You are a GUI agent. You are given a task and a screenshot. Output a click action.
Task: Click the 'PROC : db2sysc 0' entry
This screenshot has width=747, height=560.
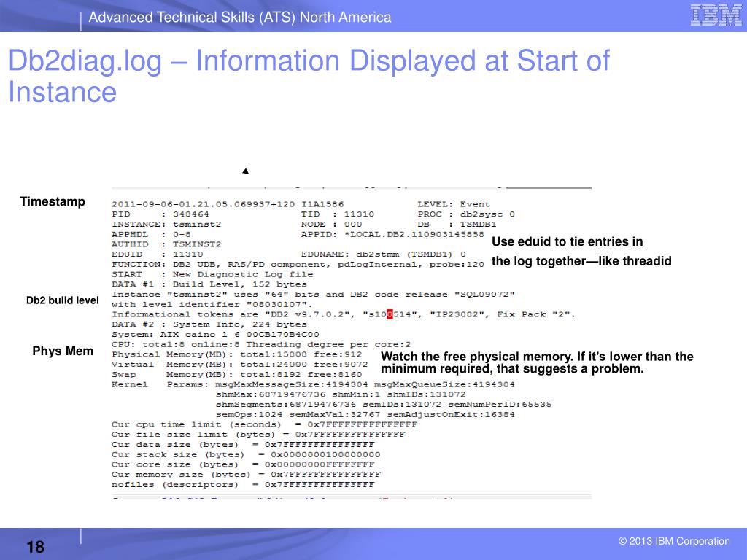(x=466, y=214)
